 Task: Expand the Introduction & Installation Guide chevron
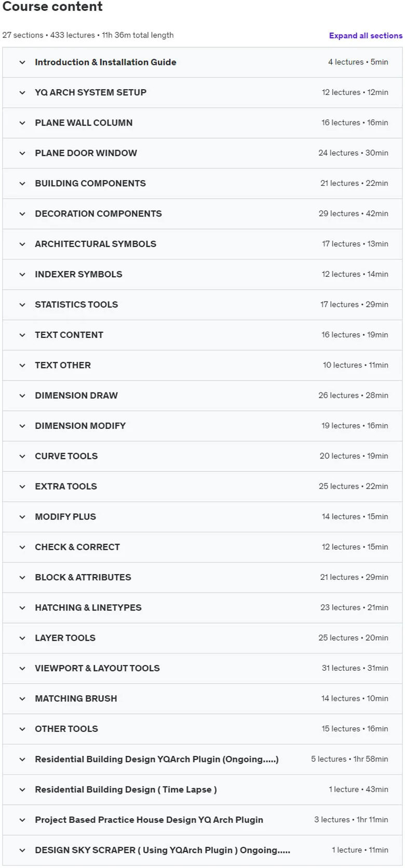(x=22, y=62)
